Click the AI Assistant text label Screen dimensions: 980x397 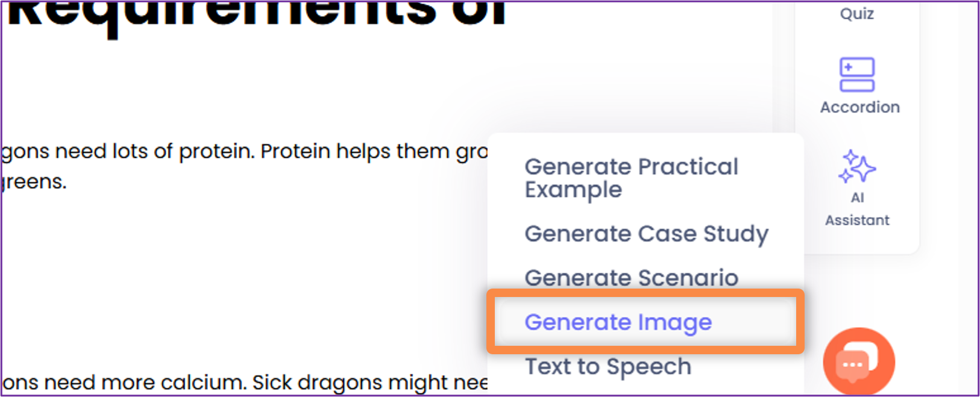(856, 209)
